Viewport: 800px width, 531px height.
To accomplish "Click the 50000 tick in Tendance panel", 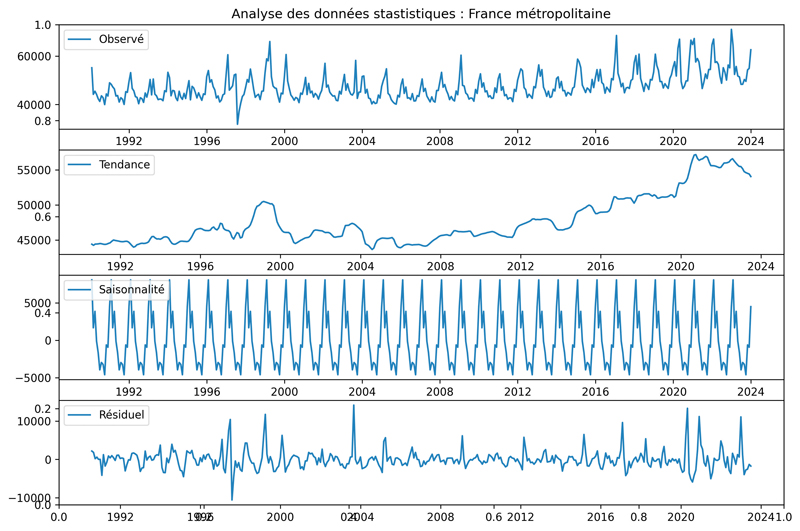I will pos(34,205).
